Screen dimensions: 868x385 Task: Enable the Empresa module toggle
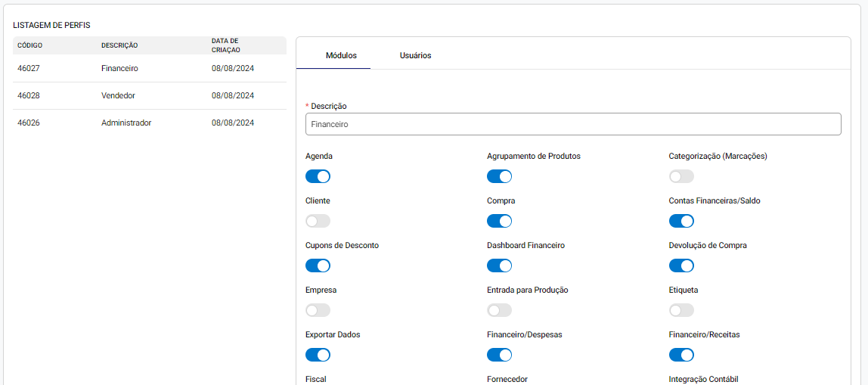point(318,310)
